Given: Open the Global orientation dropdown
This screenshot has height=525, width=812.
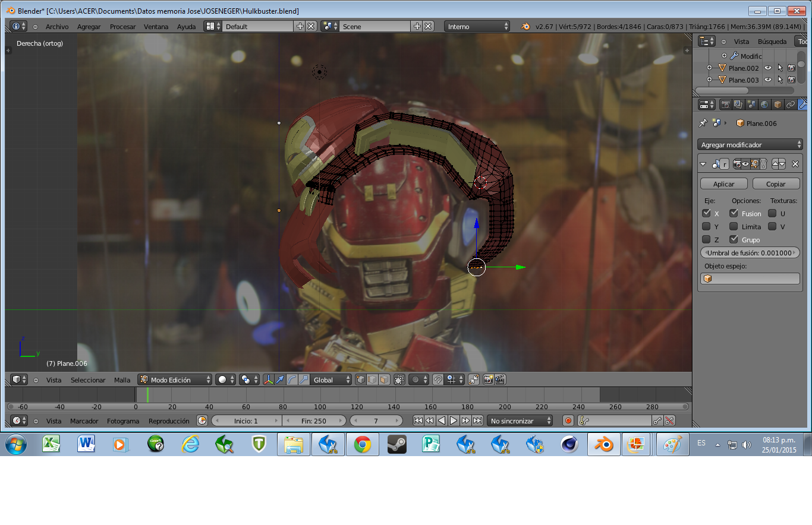Looking at the screenshot, I should 331,379.
